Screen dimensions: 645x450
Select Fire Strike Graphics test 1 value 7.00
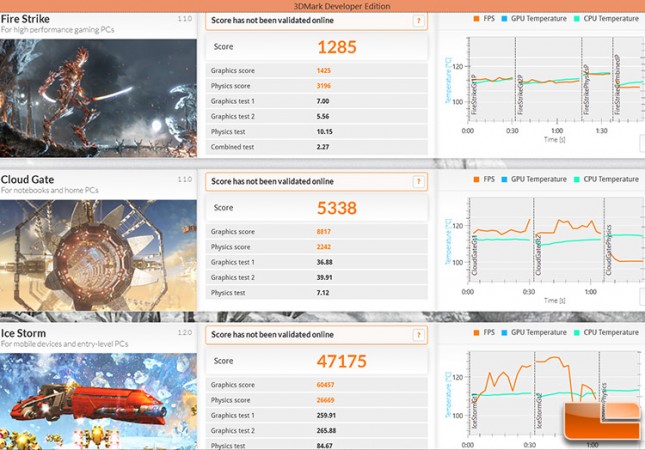[323, 101]
